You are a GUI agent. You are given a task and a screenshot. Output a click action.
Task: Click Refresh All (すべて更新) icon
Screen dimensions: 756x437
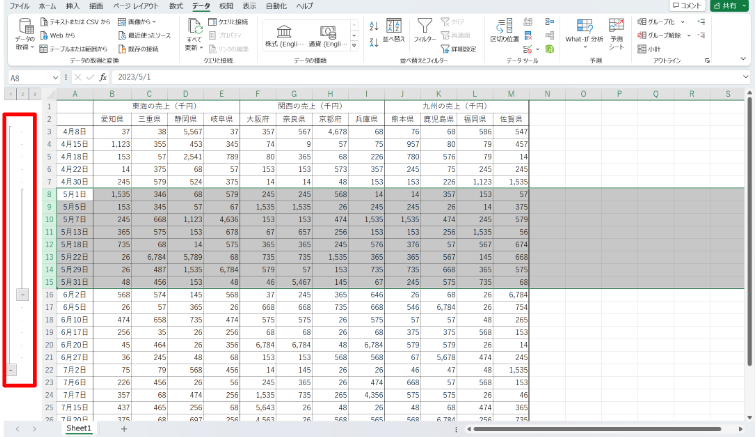[x=194, y=26]
